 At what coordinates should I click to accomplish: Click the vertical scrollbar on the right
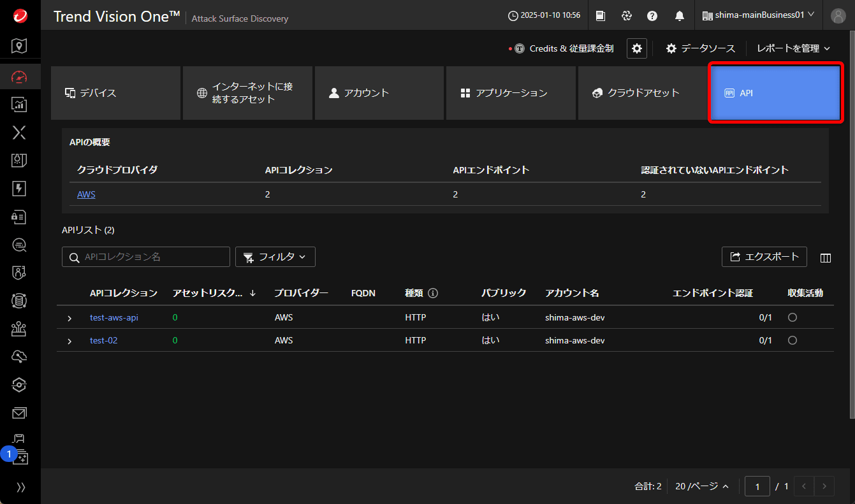(x=852, y=226)
